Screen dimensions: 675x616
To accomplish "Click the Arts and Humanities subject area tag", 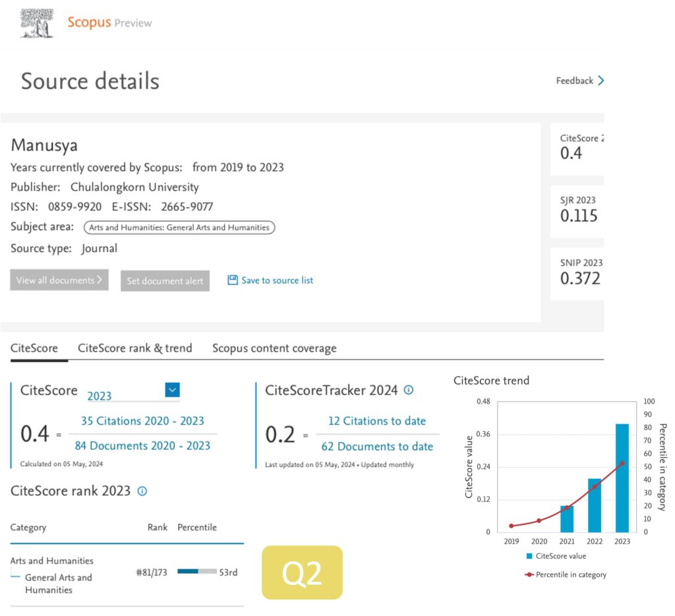I will pyautogui.click(x=179, y=228).
